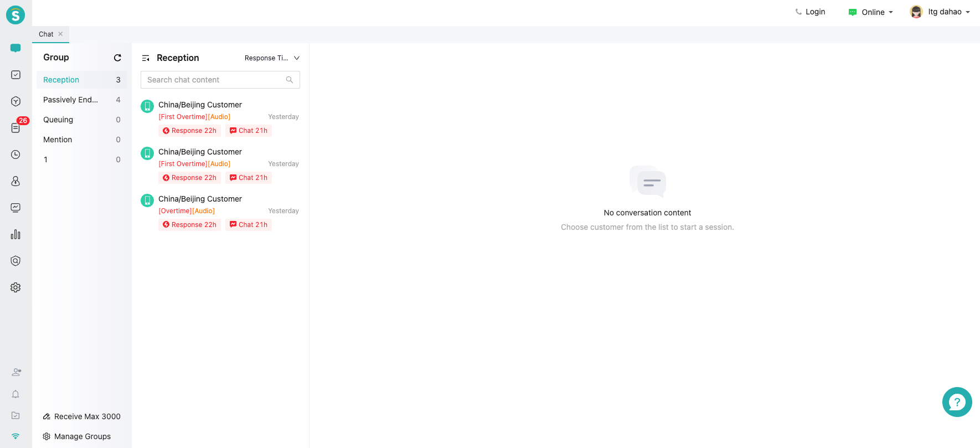The image size is (980, 448).
Task: Open the first China/Beijing Customer conversation
Action: (220, 117)
